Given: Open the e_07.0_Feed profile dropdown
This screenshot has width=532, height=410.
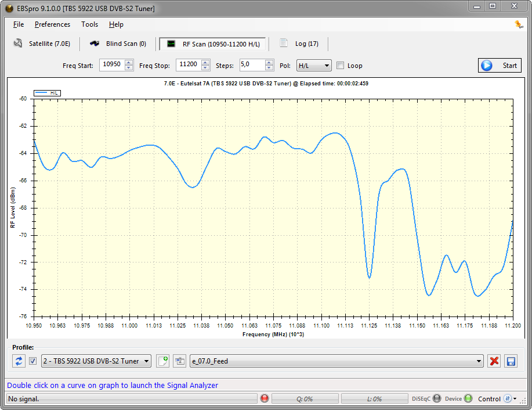Looking at the screenshot, I should click(x=336, y=361).
